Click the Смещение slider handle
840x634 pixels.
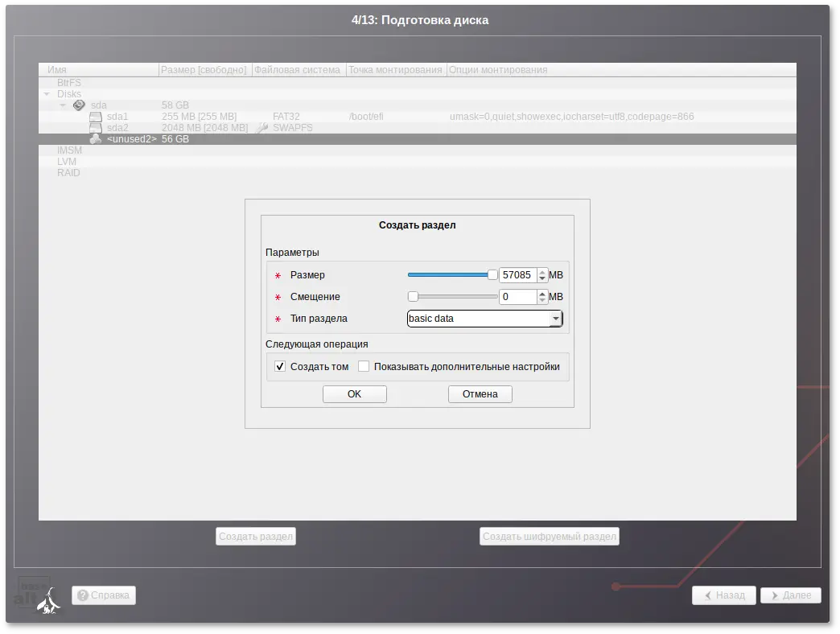pyautogui.click(x=413, y=297)
